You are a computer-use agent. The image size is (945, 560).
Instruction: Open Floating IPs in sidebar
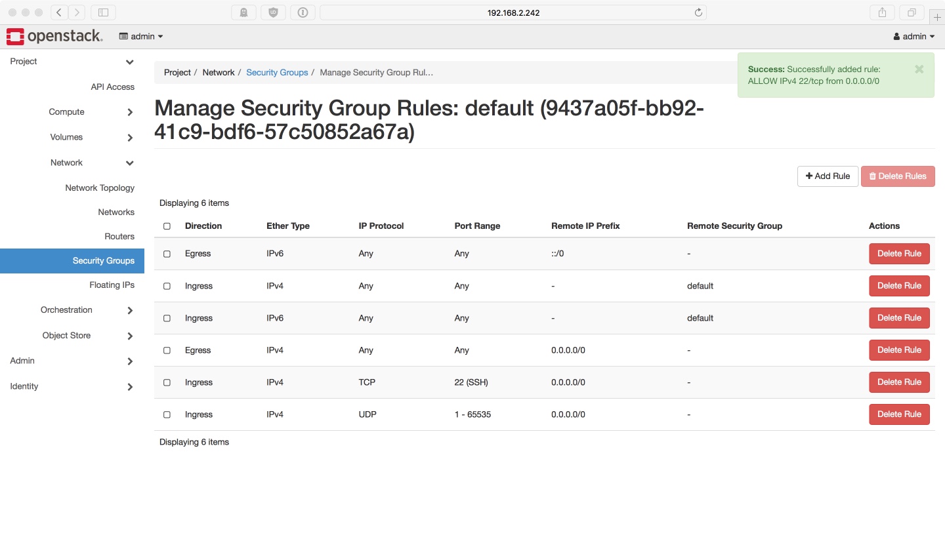pyautogui.click(x=112, y=285)
